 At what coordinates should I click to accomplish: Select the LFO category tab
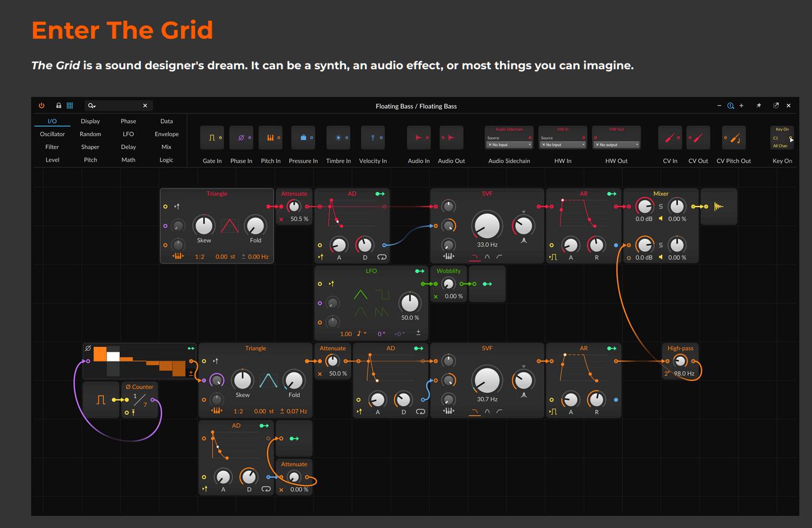click(129, 134)
